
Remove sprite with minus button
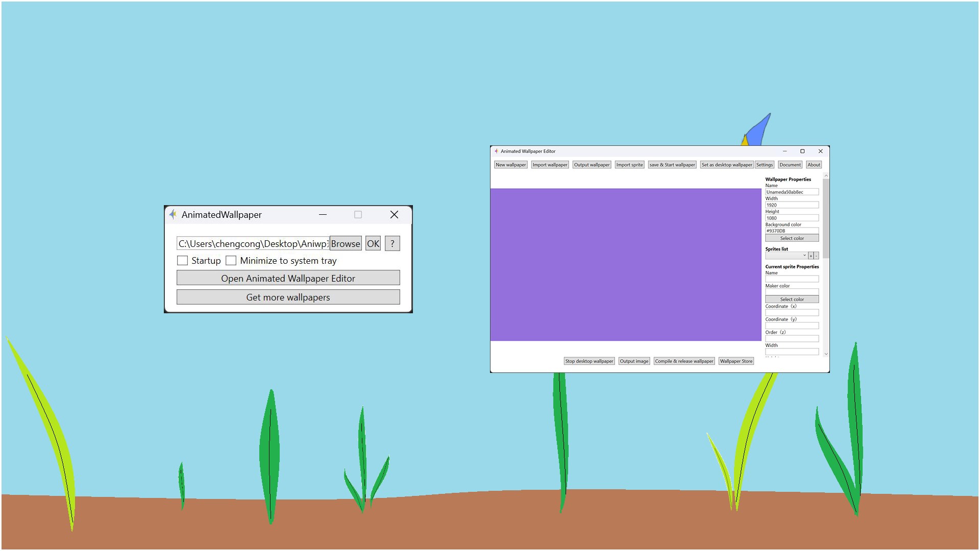(x=816, y=256)
